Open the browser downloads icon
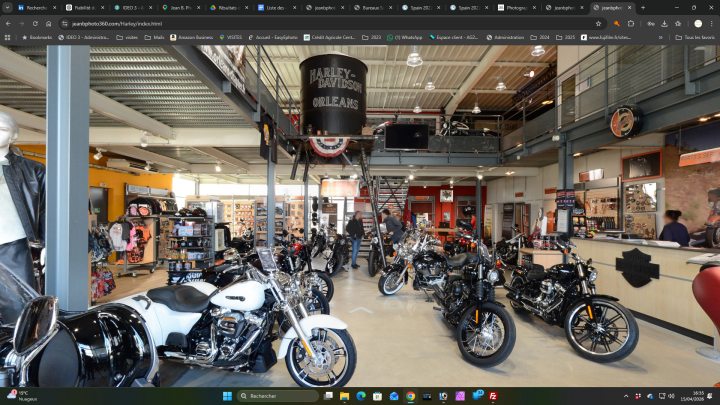The width and height of the screenshot is (720, 405). click(664, 23)
